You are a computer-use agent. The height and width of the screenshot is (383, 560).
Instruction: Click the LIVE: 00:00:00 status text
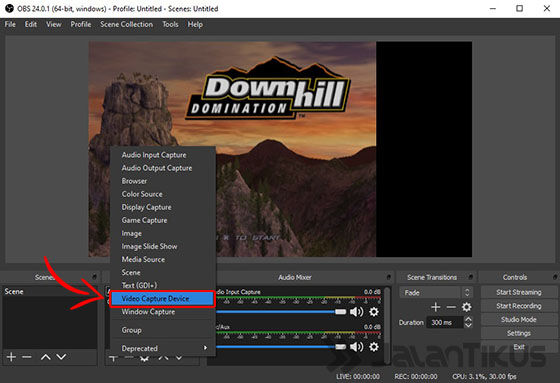(358, 376)
